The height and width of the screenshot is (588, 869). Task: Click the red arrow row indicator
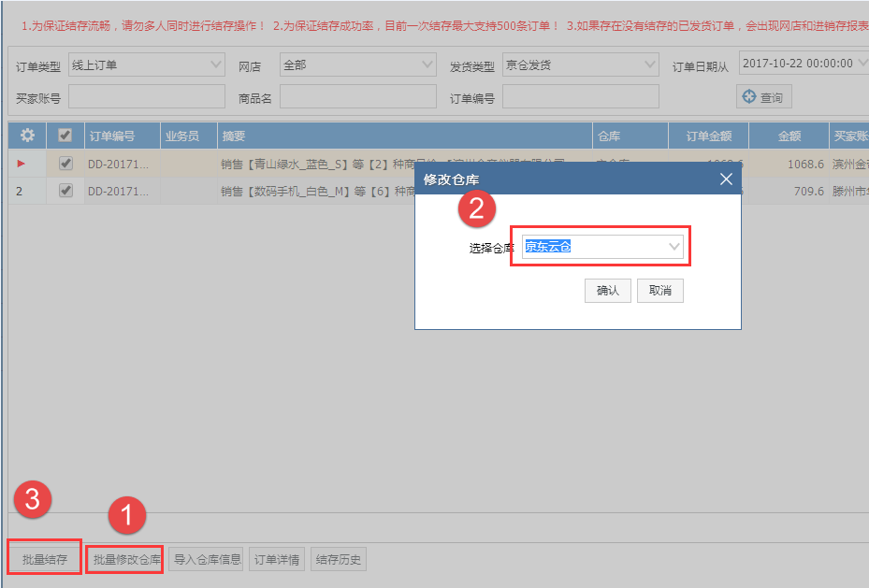point(22,164)
